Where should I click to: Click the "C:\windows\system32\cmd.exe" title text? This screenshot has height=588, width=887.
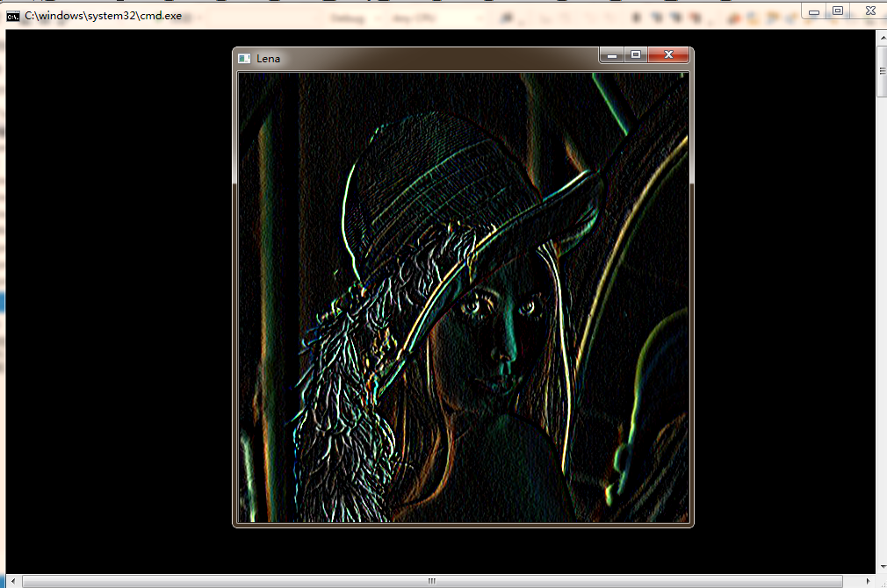point(103,16)
